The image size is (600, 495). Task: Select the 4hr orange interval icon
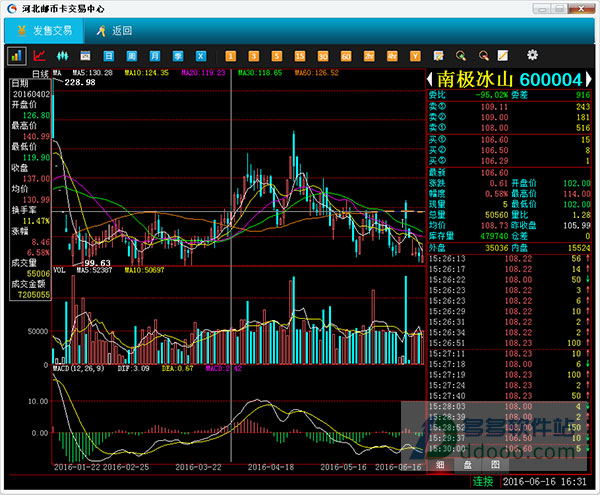pos(392,56)
